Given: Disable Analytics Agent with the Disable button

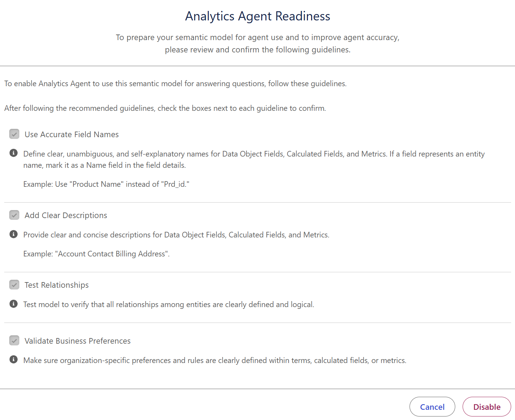Looking at the screenshot, I should pos(487,407).
